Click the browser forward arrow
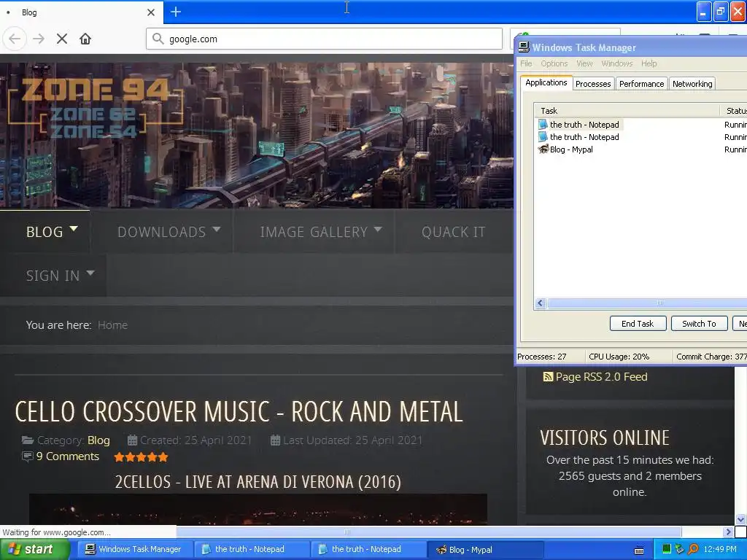747x560 pixels. tap(39, 39)
